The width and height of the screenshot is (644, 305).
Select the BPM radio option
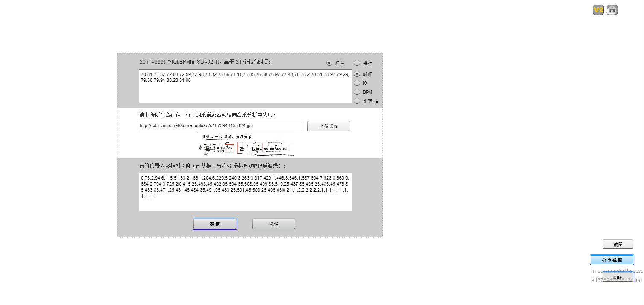357,92
